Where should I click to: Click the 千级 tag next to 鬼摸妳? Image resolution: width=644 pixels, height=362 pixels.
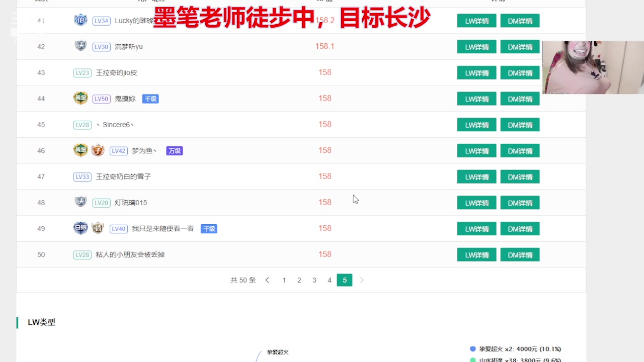pos(150,99)
